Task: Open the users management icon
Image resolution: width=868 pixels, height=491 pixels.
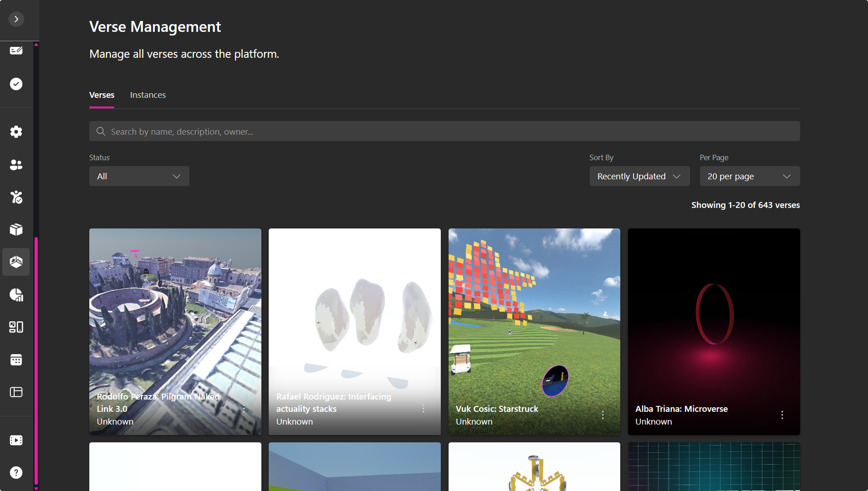Action: (16, 165)
